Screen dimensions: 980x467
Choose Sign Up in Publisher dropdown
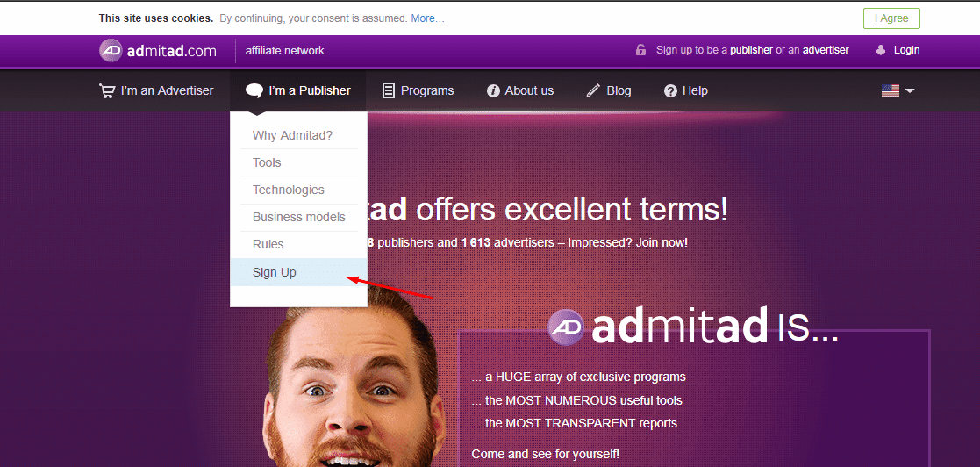pos(299,272)
